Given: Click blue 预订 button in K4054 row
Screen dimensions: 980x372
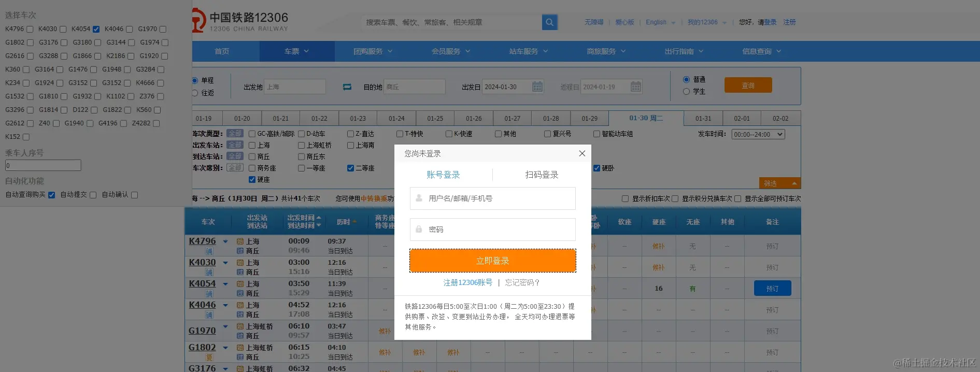Looking at the screenshot, I should [772, 288].
